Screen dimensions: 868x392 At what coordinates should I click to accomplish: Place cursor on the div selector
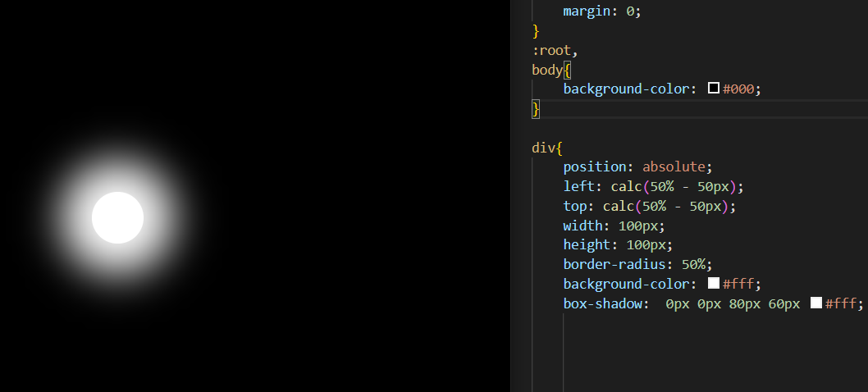(x=544, y=148)
